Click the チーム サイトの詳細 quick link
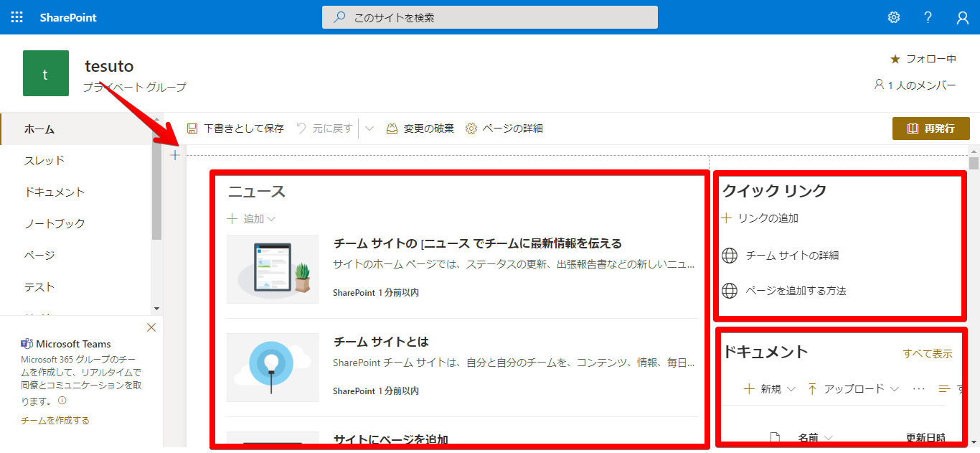The image size is (980, 453). (x=792, y=255)
